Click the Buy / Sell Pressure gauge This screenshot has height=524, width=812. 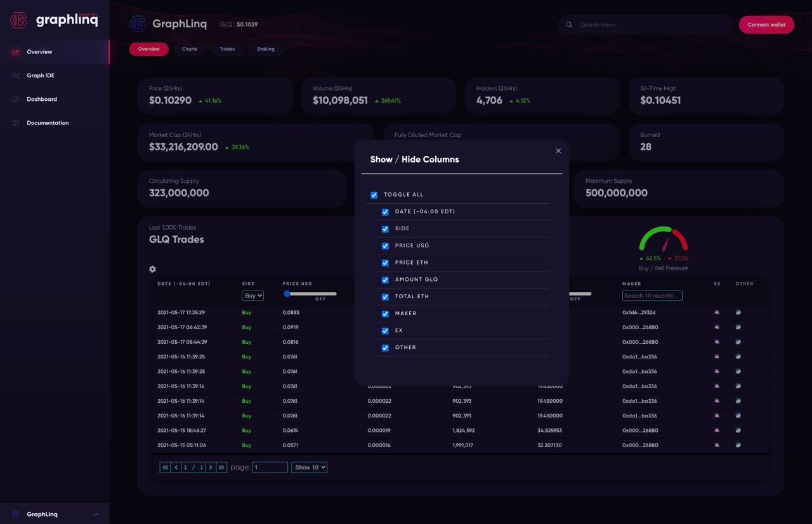click(664, 240)
